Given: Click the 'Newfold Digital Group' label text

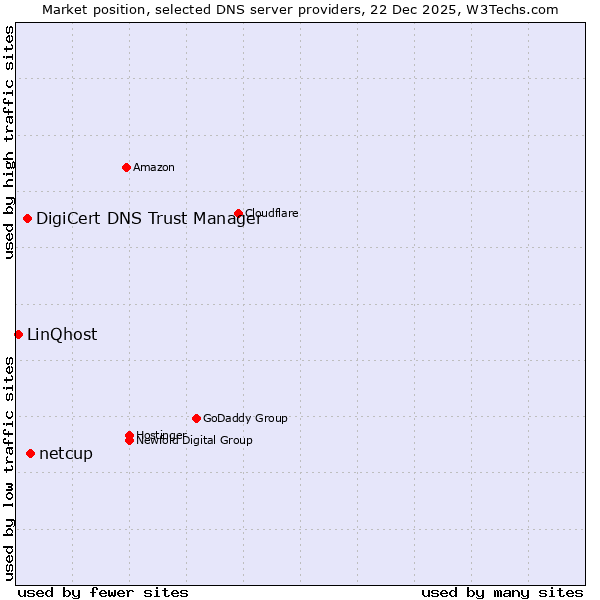Looking at the screenshot, I should 194,440.
